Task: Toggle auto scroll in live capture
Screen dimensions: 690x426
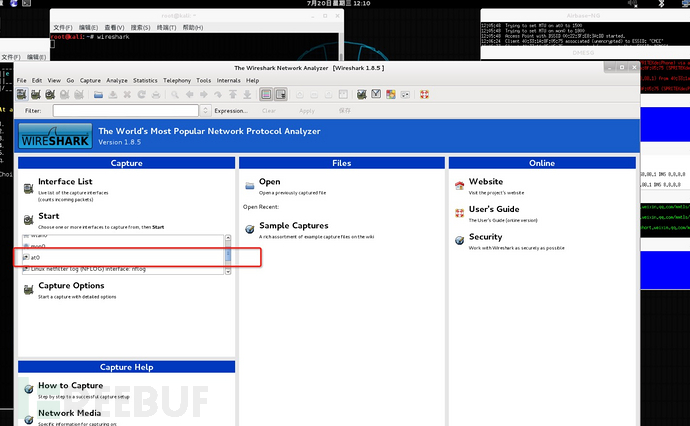Action: (x=281, y=95)
